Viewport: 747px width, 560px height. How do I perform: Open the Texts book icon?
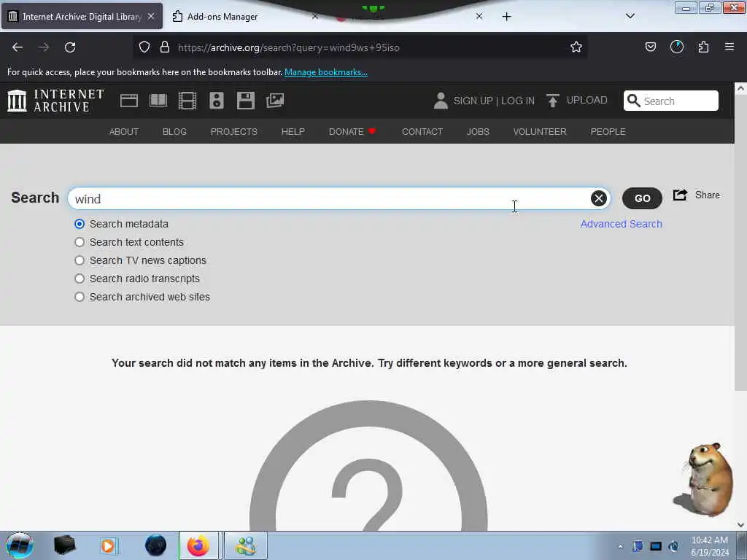pos(158,101)
